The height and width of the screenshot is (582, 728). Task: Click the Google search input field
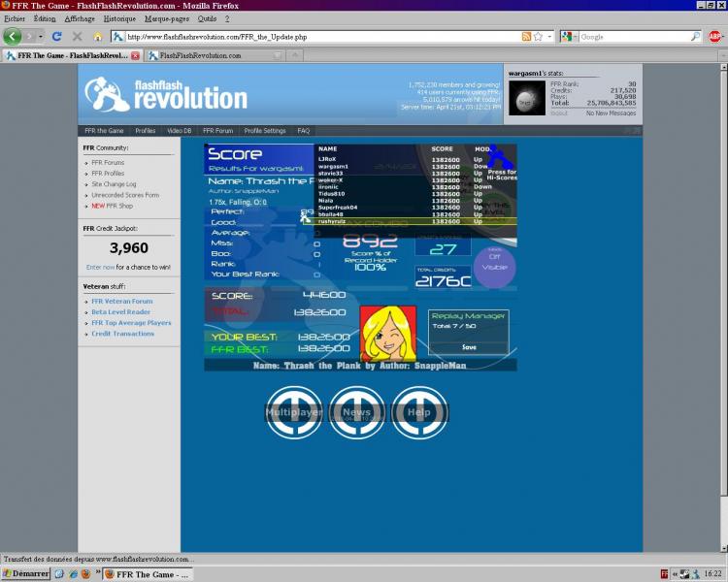(x=634, y=37)
